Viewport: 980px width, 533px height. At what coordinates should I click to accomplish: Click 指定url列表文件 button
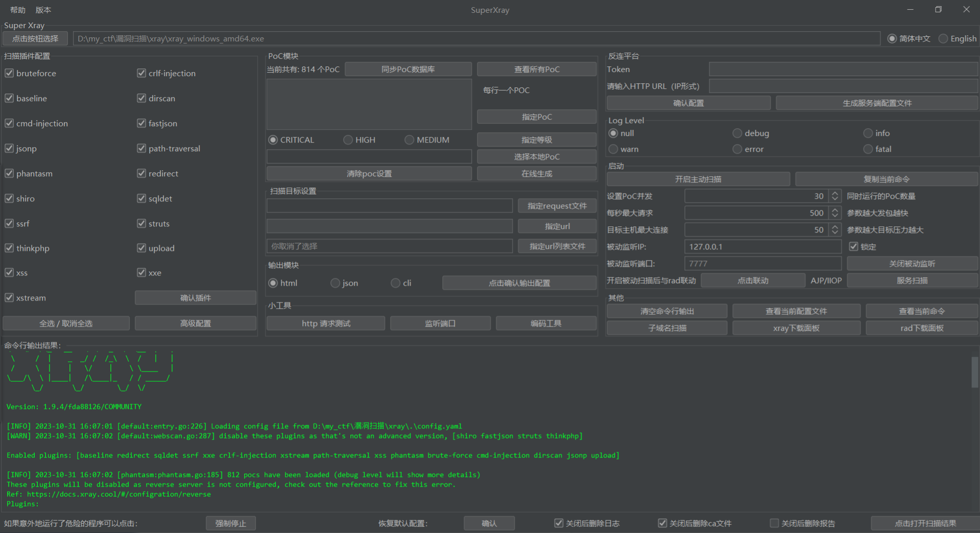click(x=557, y=246)
